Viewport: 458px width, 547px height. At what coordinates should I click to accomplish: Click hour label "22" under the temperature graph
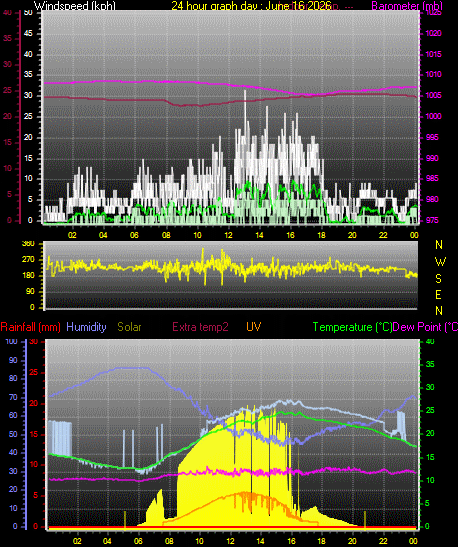[x=383, y=541]
